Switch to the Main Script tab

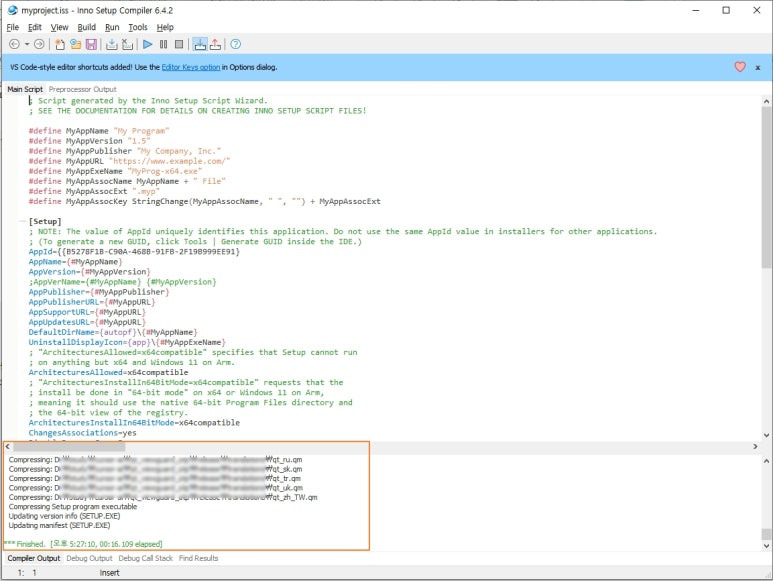(25, 89)
